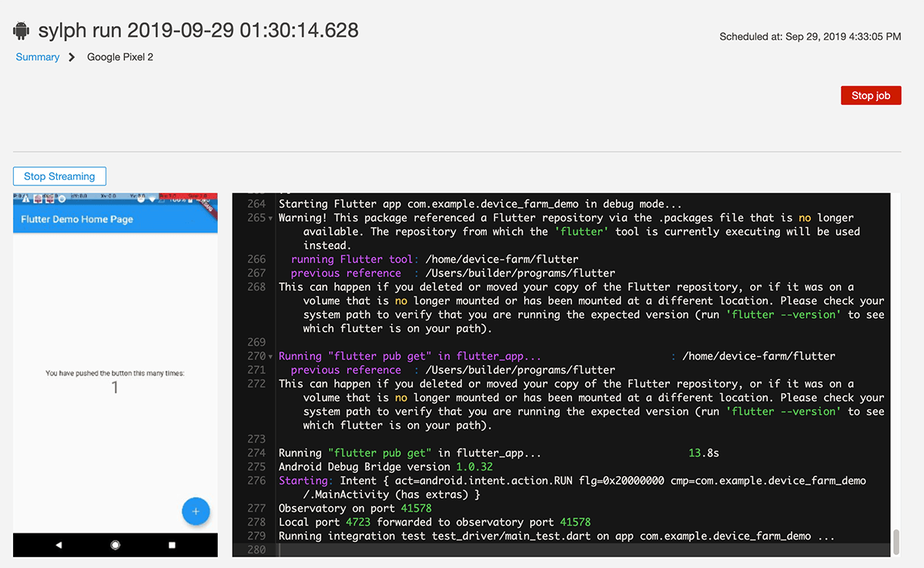This screenshot has width=924, height=568.
Task: Toggle off streaming with the Stop Streaming control
Action: pos(59,175)
